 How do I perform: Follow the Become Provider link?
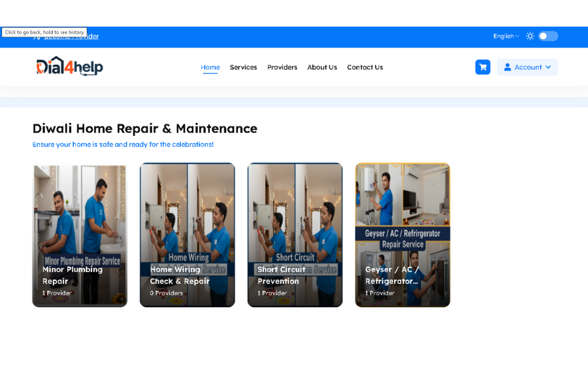71,37
